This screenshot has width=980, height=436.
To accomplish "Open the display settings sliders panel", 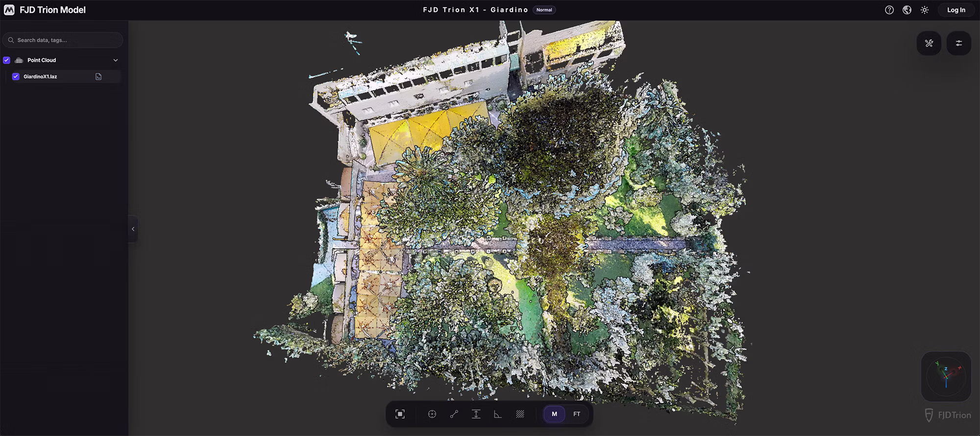I will [959, 43].
